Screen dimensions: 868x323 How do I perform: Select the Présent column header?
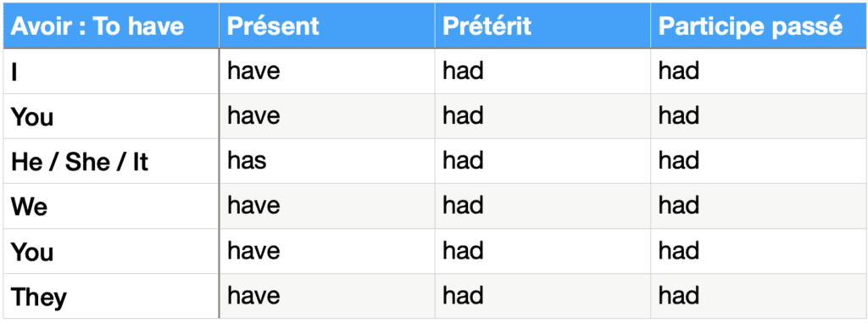326,26
